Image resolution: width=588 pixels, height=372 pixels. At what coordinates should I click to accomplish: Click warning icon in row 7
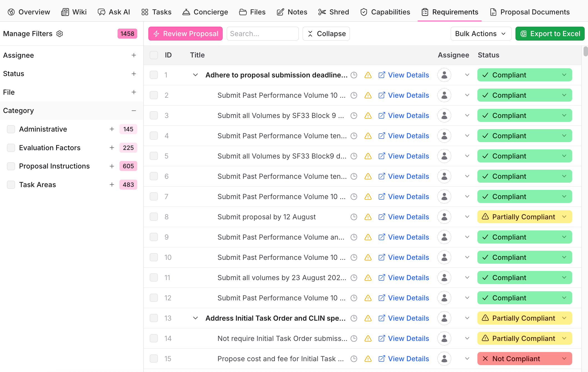368,197
